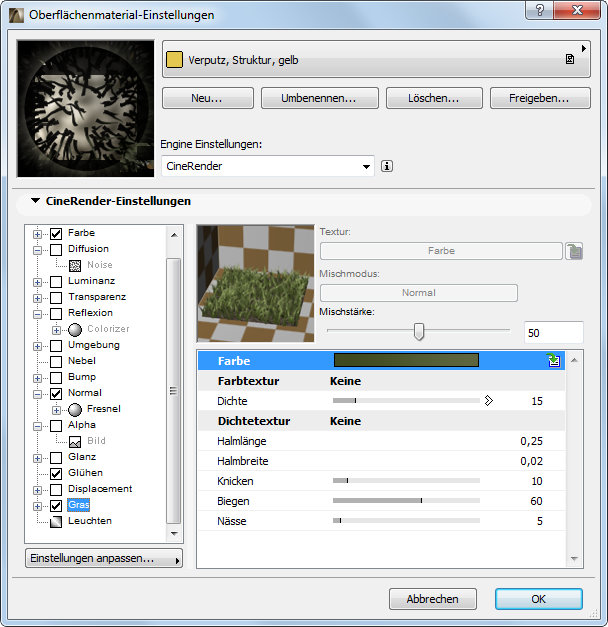The width and height of the screenshot is (608, 627).
Task: Expand the Colorizer sub-node
Action: [56, 330]
